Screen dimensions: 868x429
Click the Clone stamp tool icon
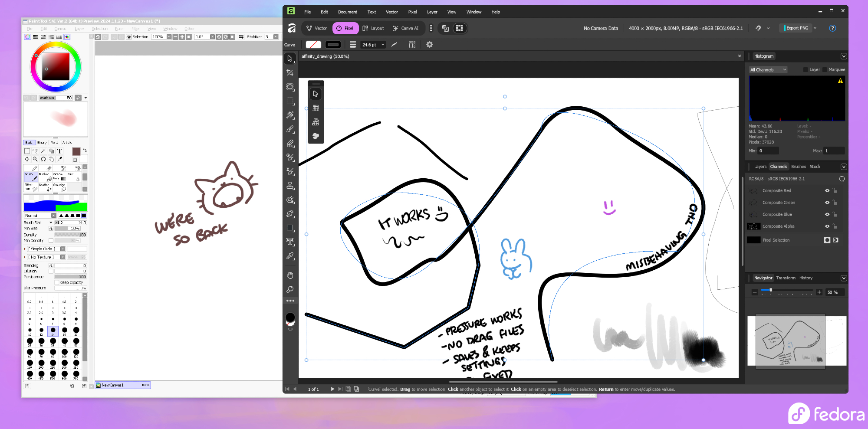(290, 186)
